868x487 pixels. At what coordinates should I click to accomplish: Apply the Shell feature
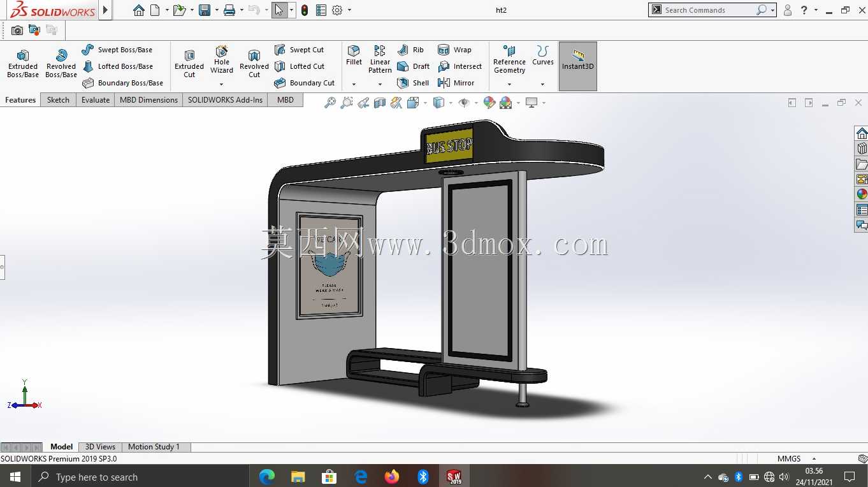click(x=412, y=83)
